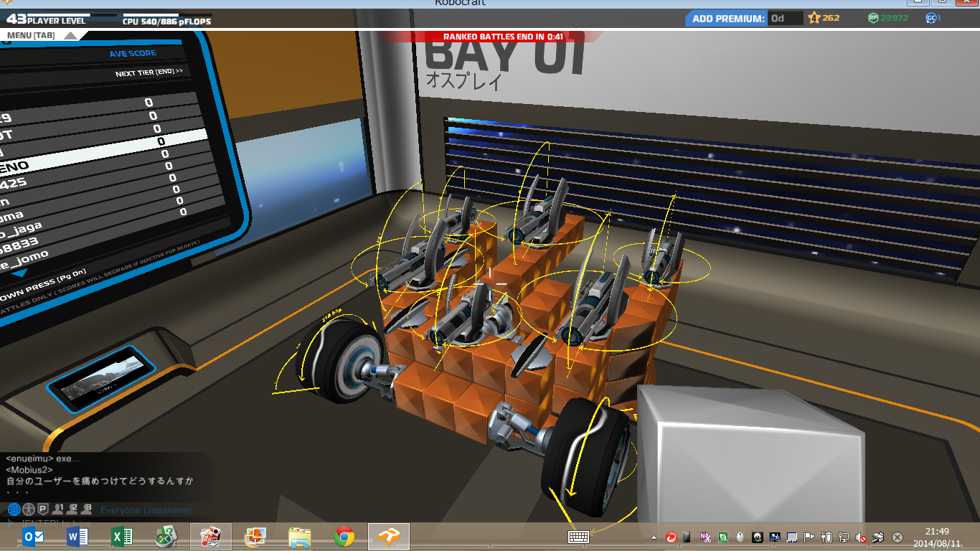980x551 pixels.
Task: Select the global chat globe icon
Action: [x=14, y=510]
